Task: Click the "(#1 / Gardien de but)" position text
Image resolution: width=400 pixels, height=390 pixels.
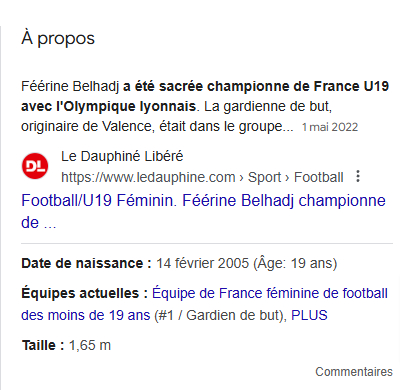Action: [x=220, y=315]
